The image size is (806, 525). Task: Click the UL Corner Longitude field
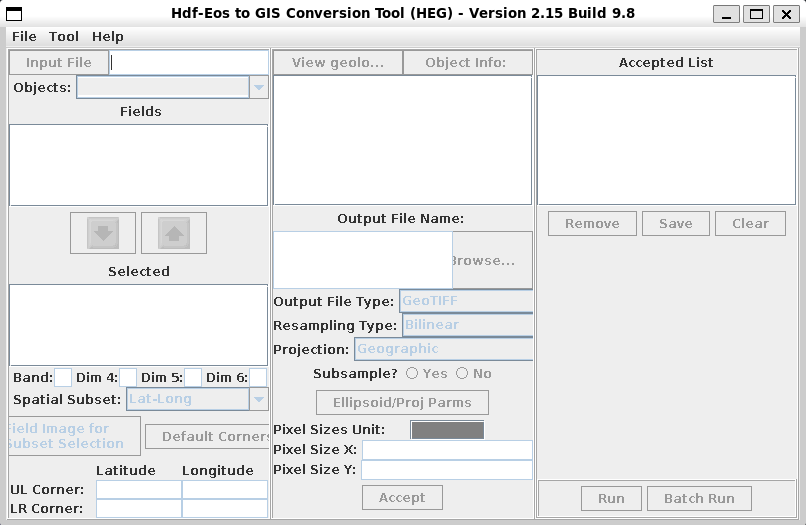tap(225, 490)
